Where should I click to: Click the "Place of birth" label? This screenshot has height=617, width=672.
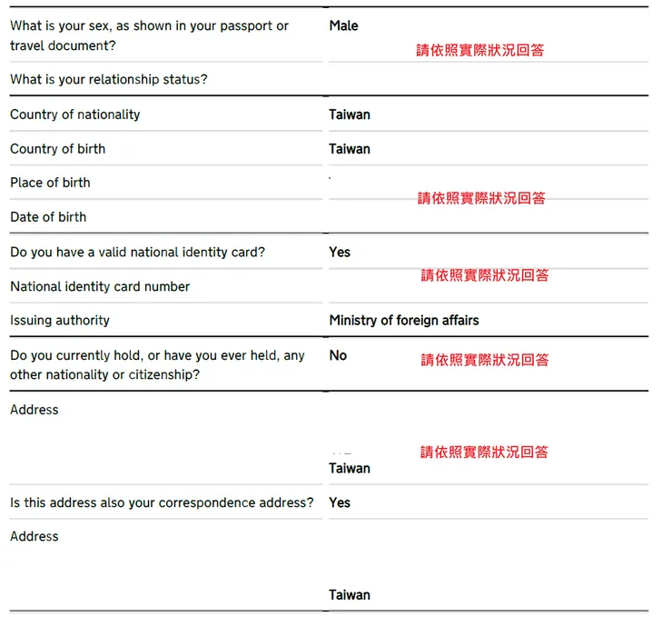coord(50,183)
